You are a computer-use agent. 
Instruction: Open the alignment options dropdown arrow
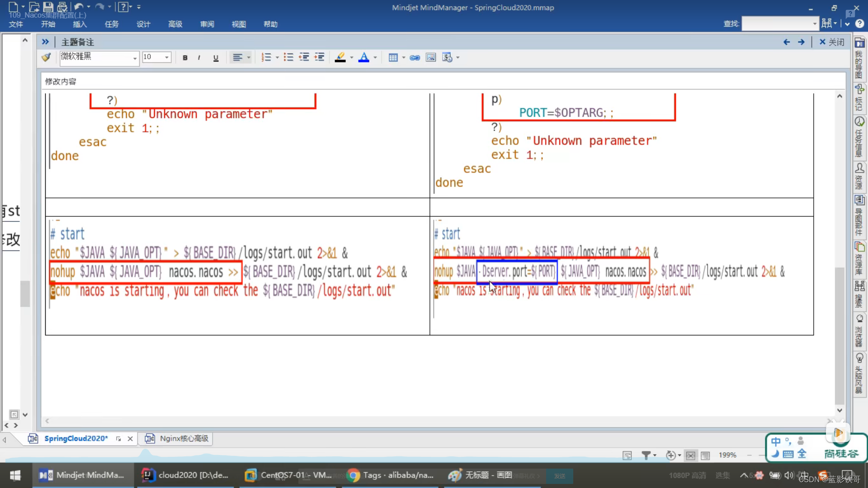249,57
